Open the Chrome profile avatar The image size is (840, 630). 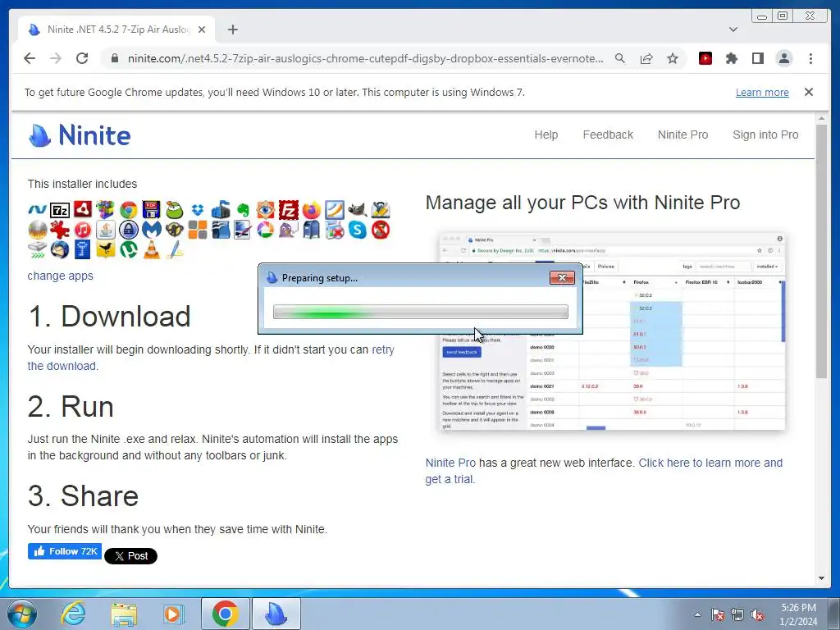pyautogui.click(x=783, y=58)
